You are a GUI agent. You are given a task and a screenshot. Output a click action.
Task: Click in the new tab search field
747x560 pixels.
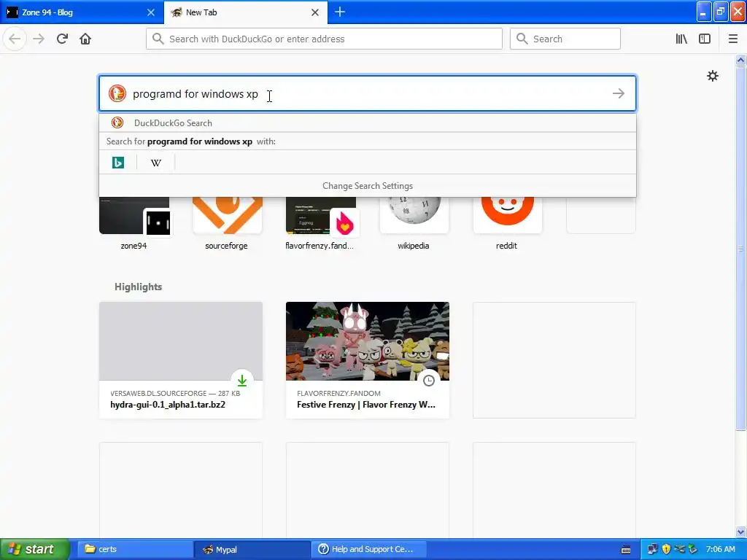(x=368, y=93)
